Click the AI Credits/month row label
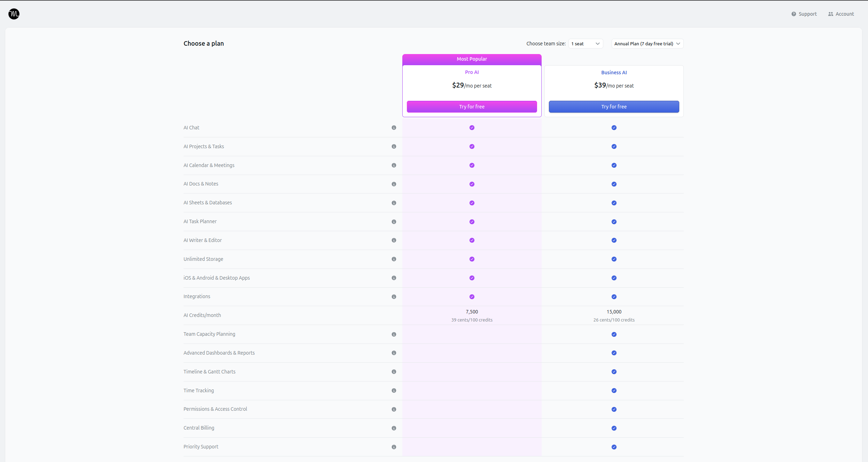 [x=202, y=315]
